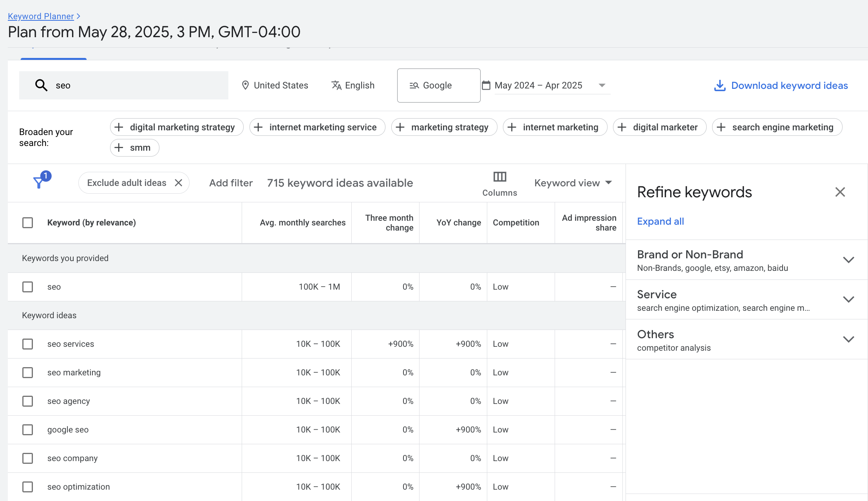Click the seo keyword search field
This screenshot has width=868, height=501.
[124, 85]
